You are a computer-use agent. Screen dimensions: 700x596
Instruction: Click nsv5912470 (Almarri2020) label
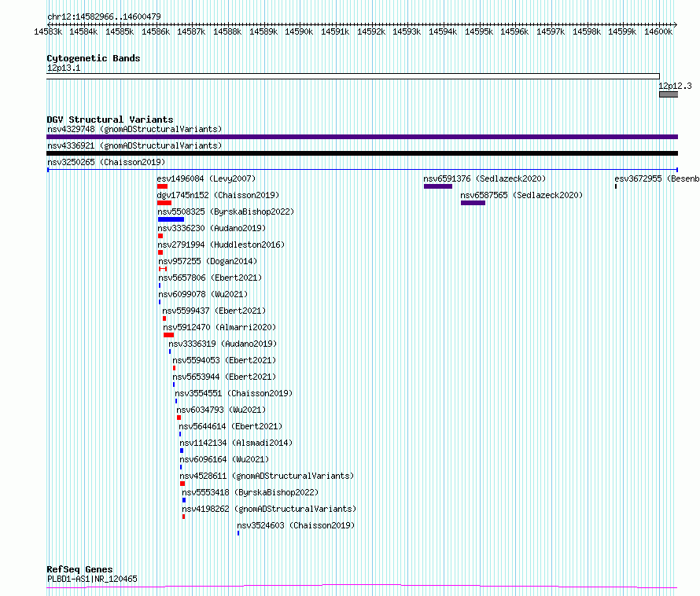(x=219, y=327)
